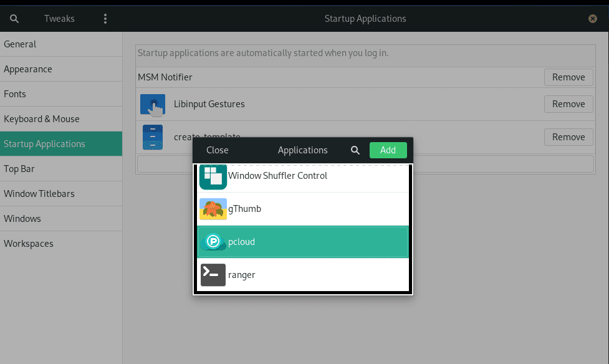Click Add to add pcloud to startup
Image resolution: width=609 pixels, height=364 pixels.
[388, 150]
